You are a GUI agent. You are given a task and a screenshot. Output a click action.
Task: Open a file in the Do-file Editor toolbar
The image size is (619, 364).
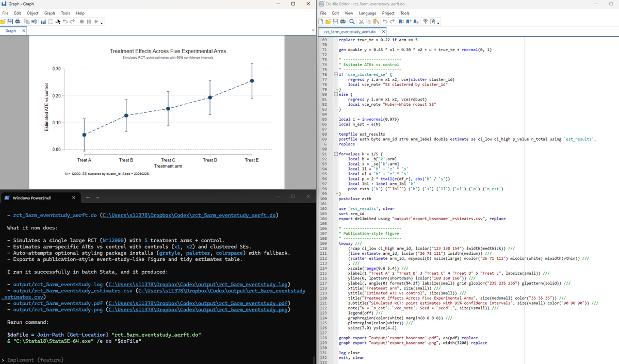pos(328,22)
